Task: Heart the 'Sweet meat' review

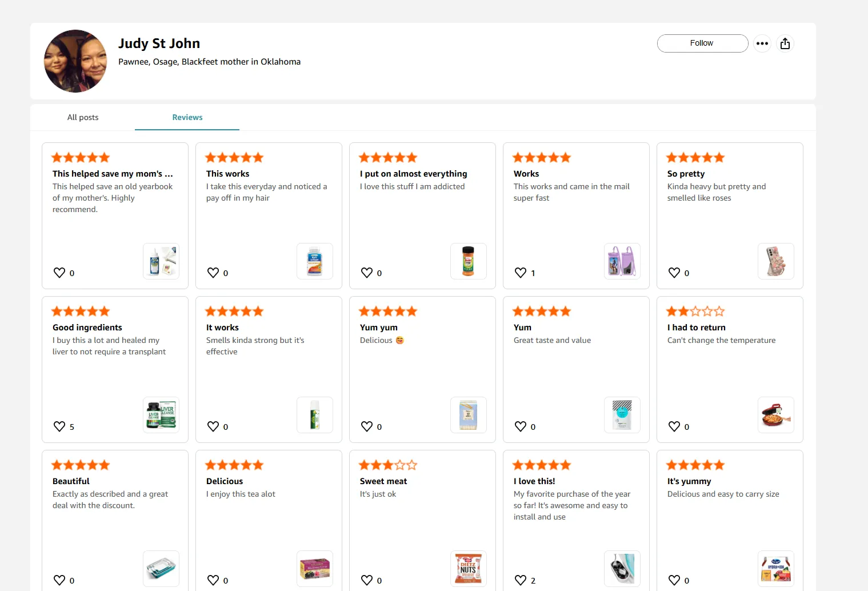Action: click(x=367, y=580)
